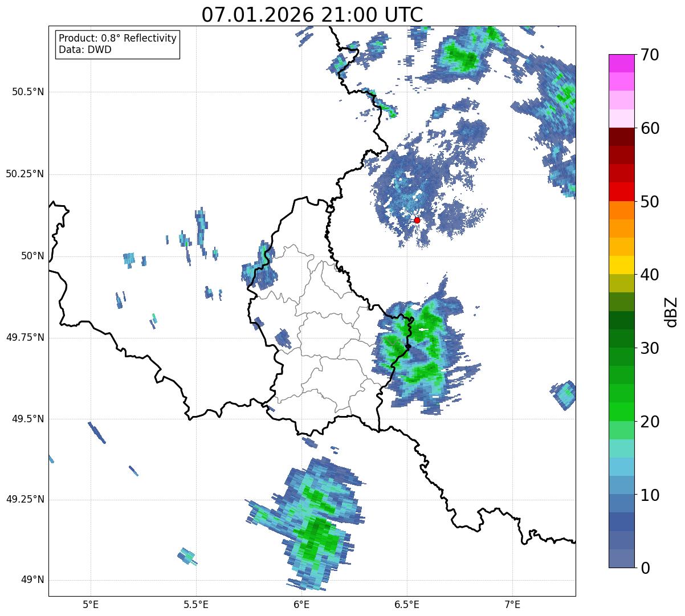Click the colorbar tick label 10

(x=650, y=495)
